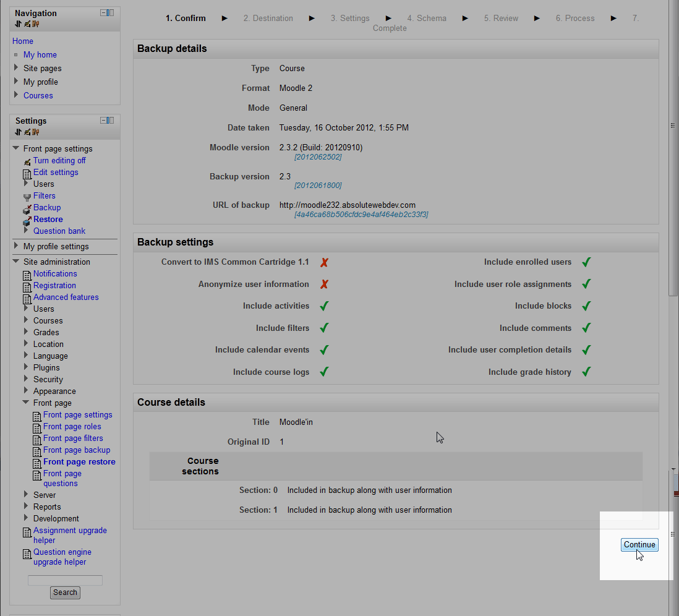679x616 pixels.
Task: Dock the Settings block
Action: 111,121
